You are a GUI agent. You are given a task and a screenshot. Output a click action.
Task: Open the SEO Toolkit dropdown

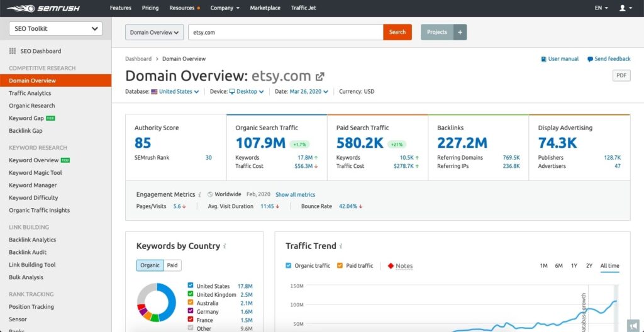point(55,29)
